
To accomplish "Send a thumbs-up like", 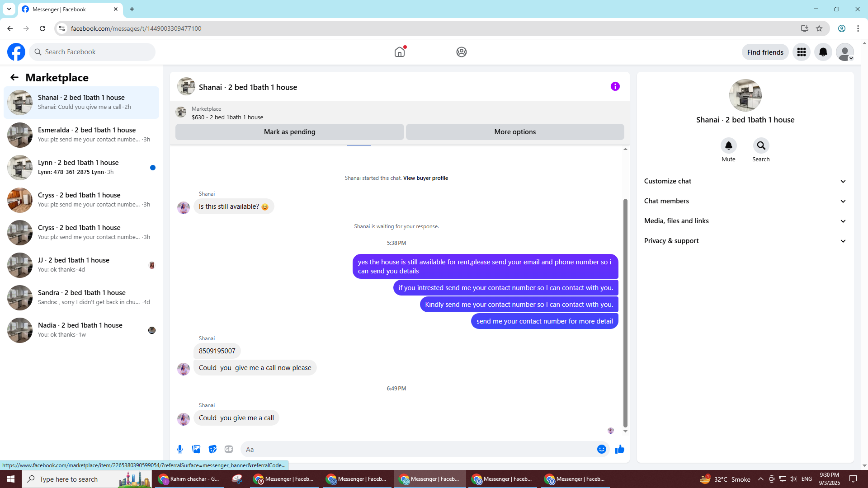I will tap(619, 449).
